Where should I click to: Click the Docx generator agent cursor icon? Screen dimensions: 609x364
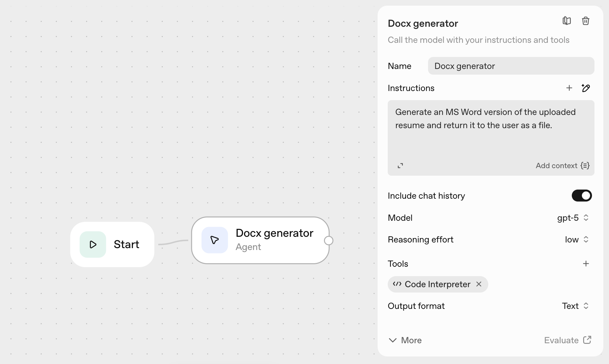(x=215, y=240)
